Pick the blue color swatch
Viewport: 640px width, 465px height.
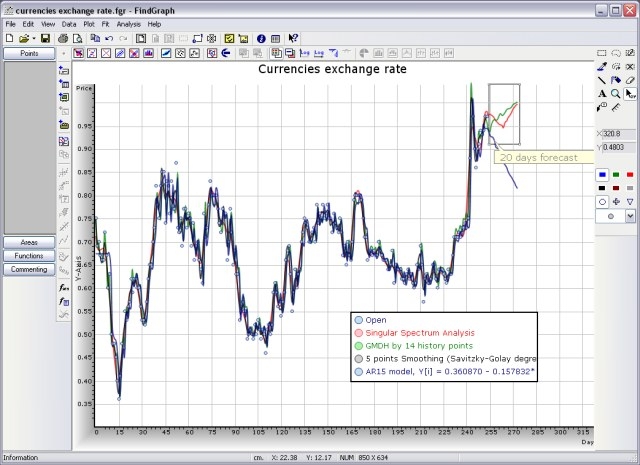(x=602, y=174)
